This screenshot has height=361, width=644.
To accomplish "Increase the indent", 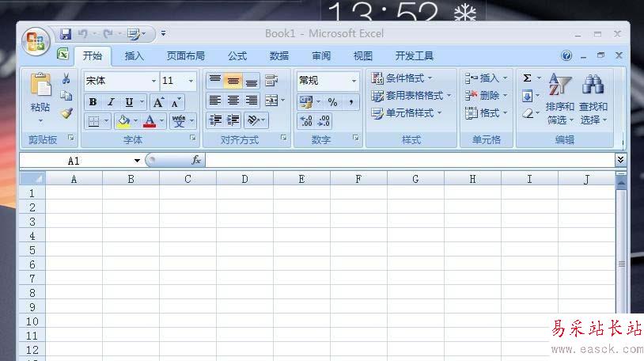I will coord(233,120).
